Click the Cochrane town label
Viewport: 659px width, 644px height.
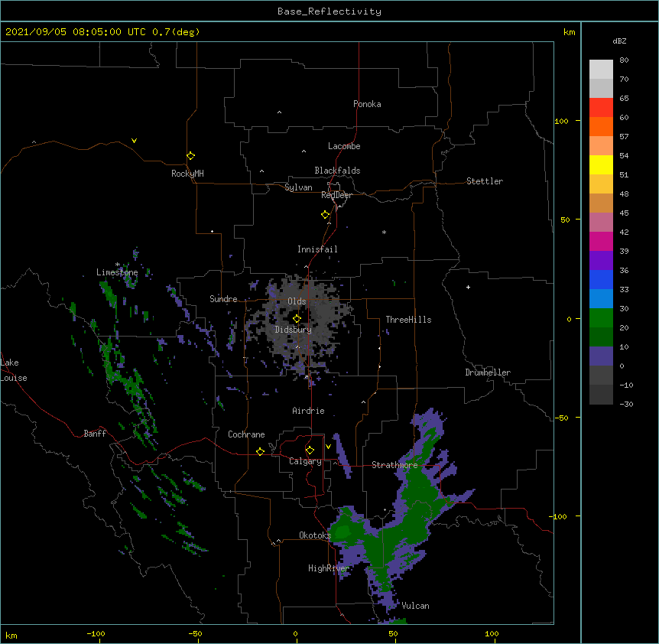[246, 434]
